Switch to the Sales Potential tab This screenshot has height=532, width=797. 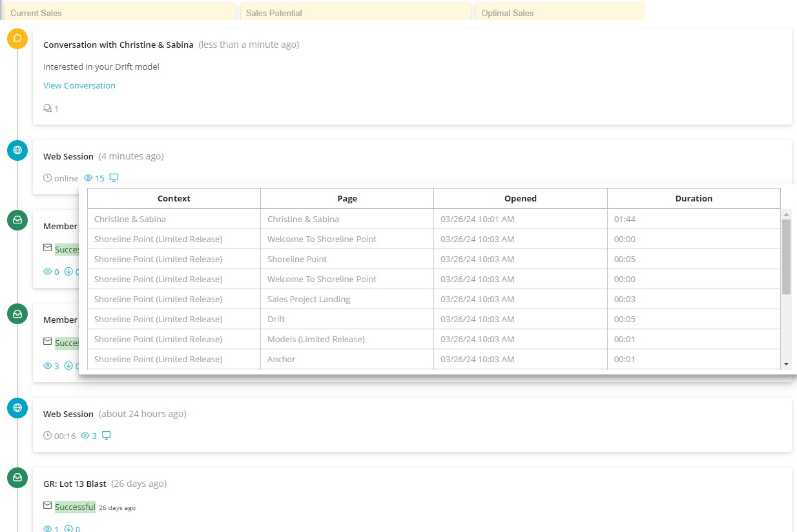[x=355, y=12]
